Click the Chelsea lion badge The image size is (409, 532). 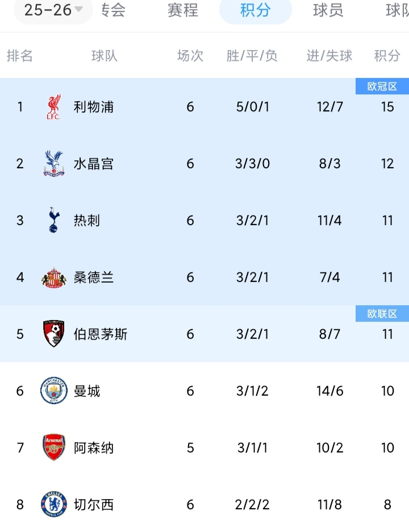(54, 505)
